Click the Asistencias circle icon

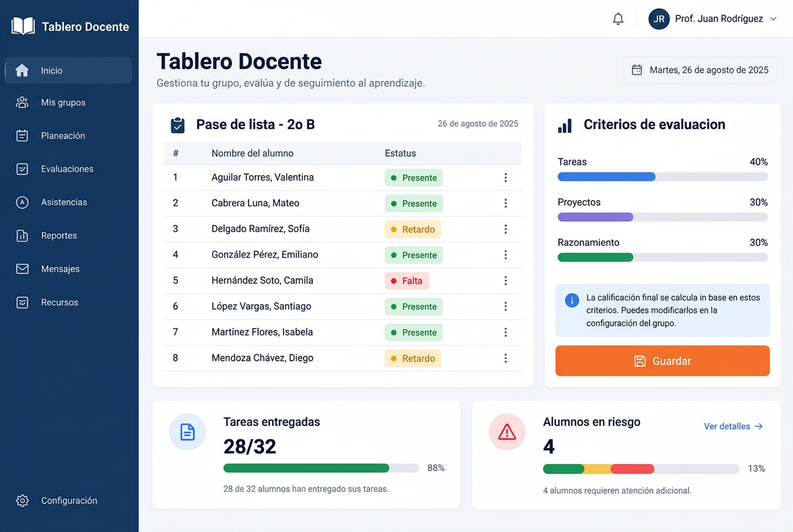22,202
